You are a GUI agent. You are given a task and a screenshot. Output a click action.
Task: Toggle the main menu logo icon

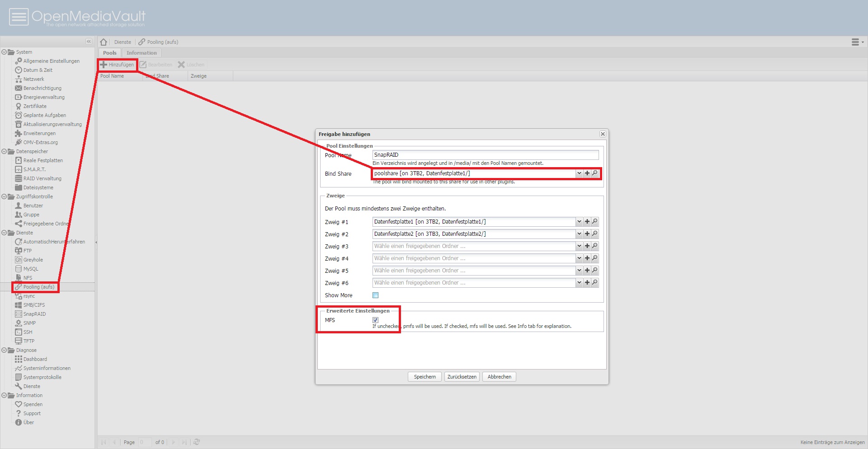point(19,17)
